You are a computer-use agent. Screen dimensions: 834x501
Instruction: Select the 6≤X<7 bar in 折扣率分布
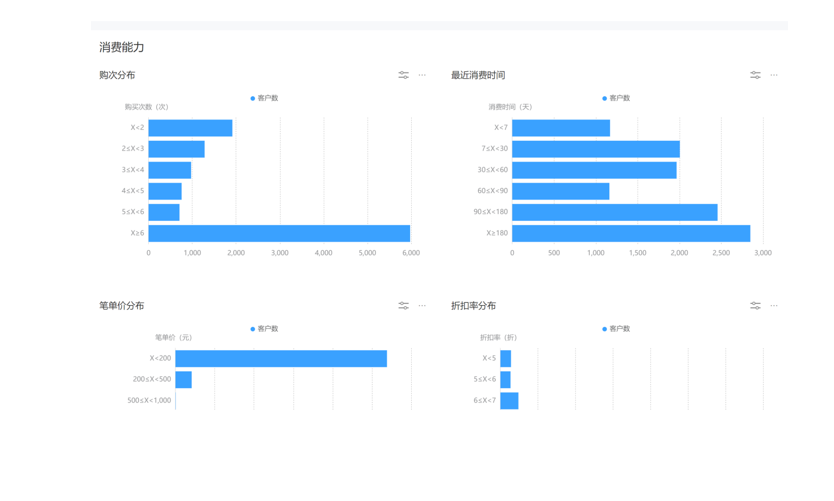click(509, 401)
